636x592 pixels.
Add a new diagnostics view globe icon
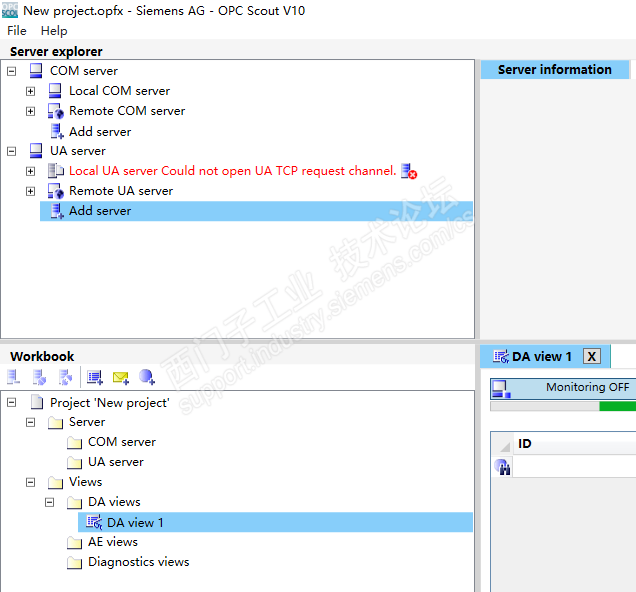coord(146,377)
